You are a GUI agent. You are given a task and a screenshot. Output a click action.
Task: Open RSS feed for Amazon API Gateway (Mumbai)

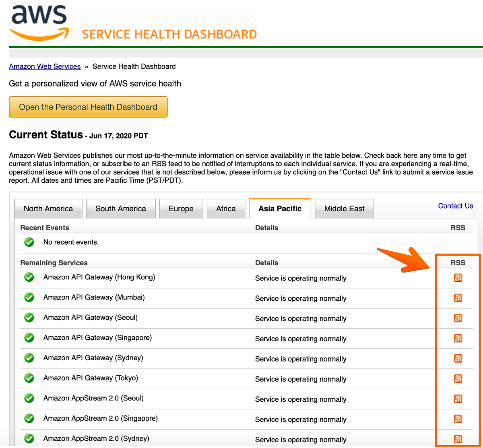tap(458, 298)
